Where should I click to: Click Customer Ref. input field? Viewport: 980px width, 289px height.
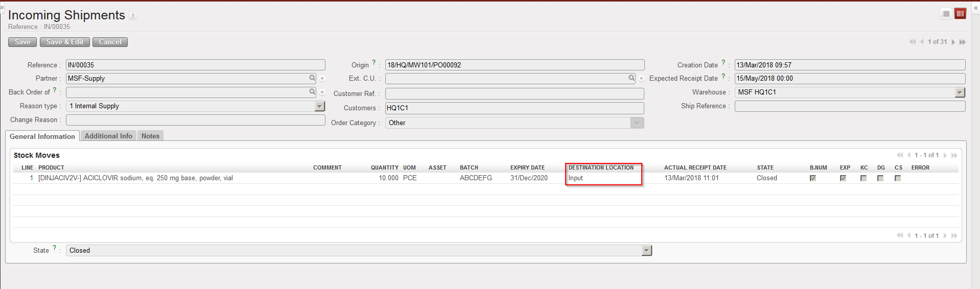514,94
